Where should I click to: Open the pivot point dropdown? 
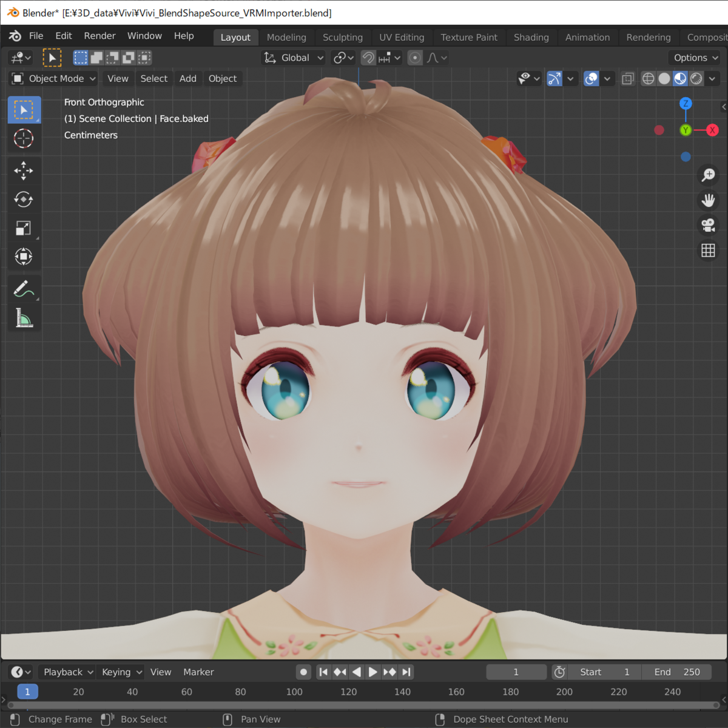[x=343, y=58]
